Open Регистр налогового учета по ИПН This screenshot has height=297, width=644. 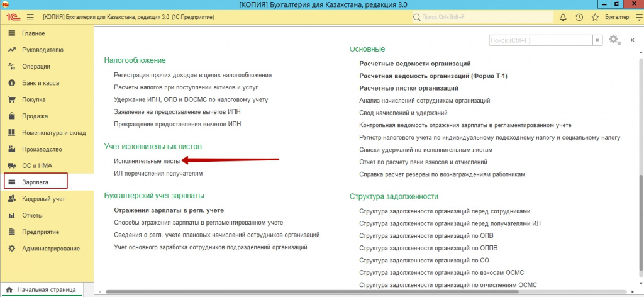[x=489, y=137]
